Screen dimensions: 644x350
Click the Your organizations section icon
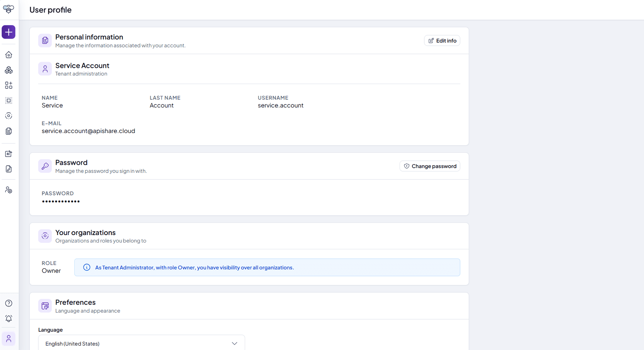[45, 236]
